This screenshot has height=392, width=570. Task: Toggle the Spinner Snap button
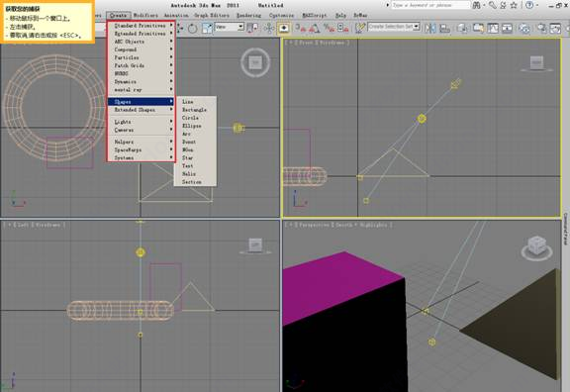coord(342,28)
